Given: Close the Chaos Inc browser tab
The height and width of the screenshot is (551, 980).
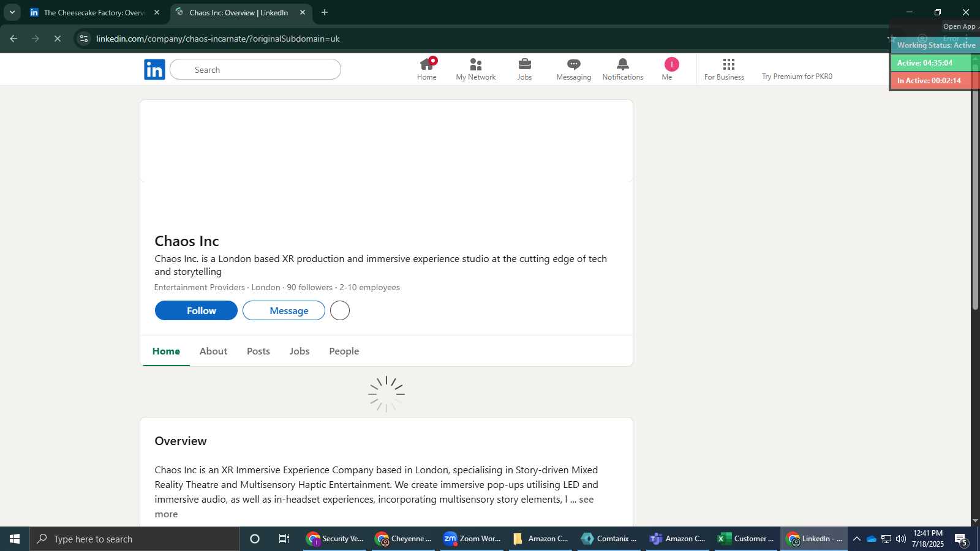Looking at the screenshot, I should click(x=303, y=12).
